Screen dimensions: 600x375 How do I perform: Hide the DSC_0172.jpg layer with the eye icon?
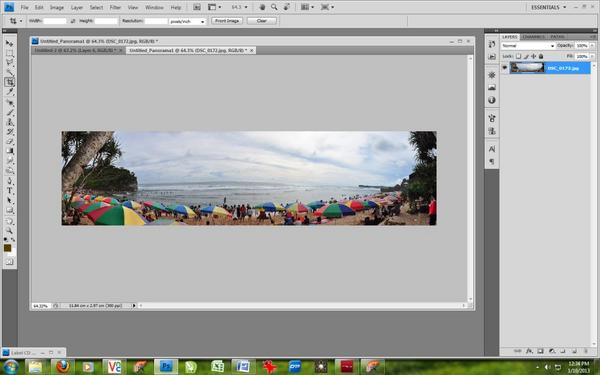[x=504, y=68]
